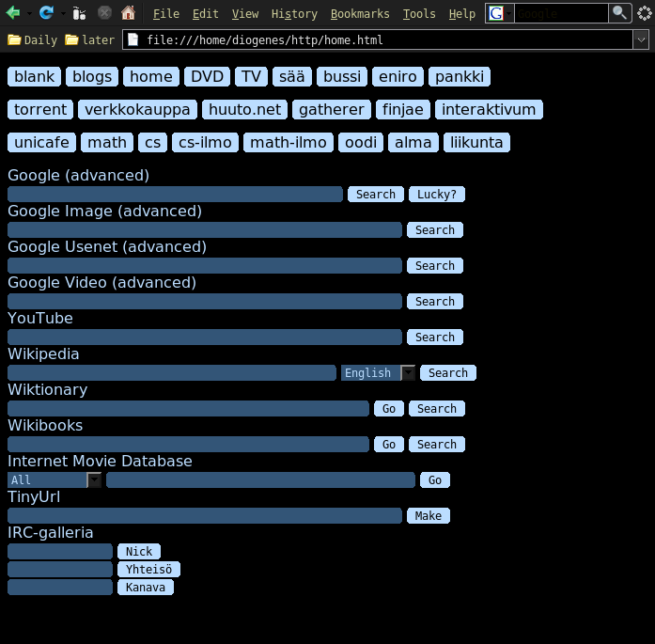Open the cs-ilmo link
This screenshot has width=655, height=644.
(x=205, y=143)
